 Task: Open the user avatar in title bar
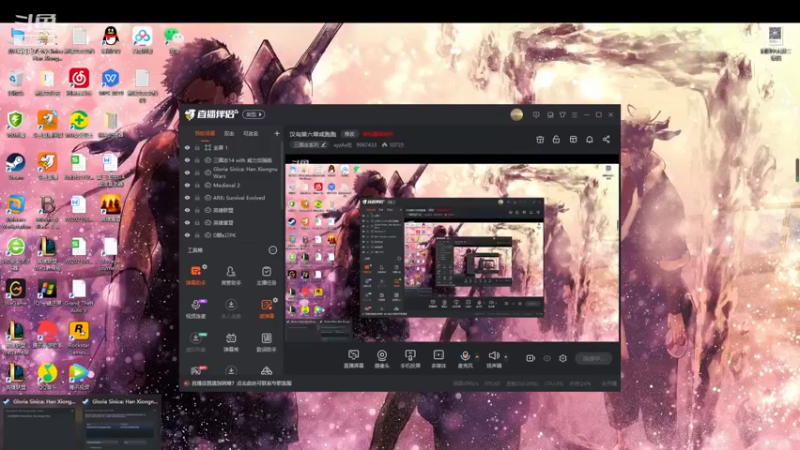(516, 115)
